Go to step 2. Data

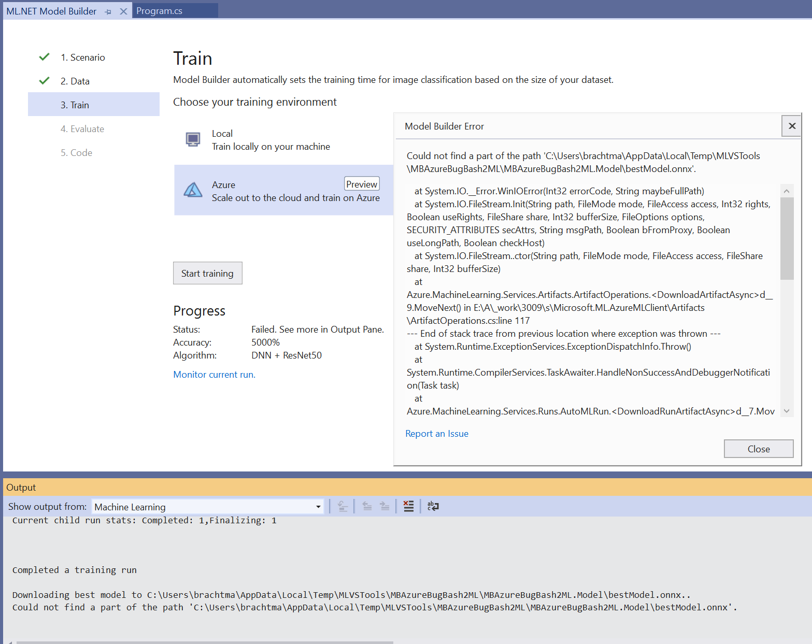75,81
